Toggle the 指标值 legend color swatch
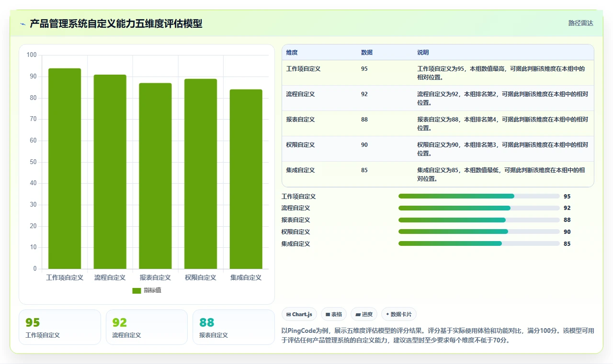This screenshot has width=613, height=364. (x=136, y=291)
